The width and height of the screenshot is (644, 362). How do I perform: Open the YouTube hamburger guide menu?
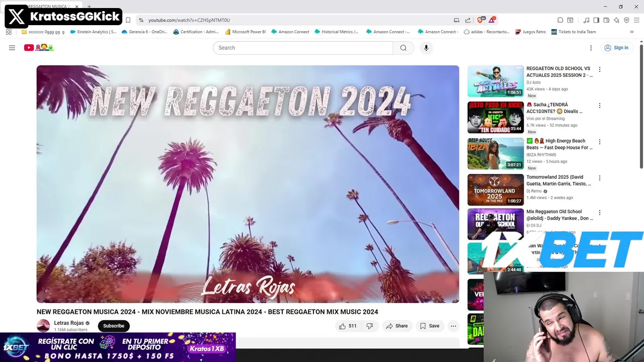coord(12,48)
